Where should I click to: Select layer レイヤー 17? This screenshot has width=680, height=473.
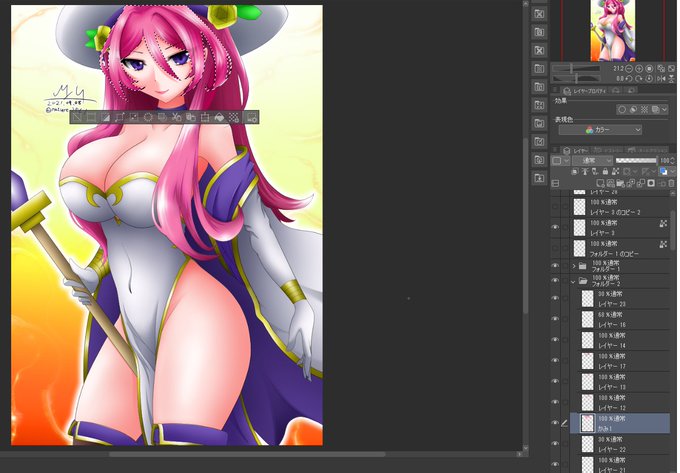click(x=620, y=361)
